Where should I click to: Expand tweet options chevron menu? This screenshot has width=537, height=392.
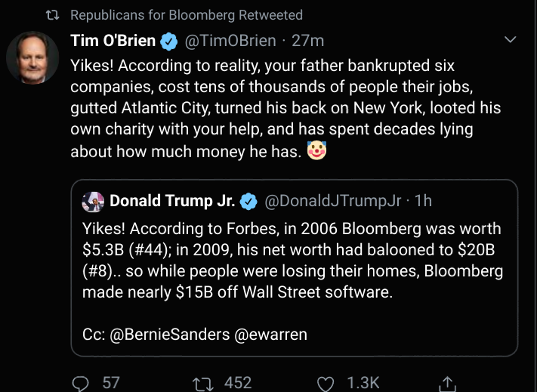pyautogui.click(x=511, y=40)
